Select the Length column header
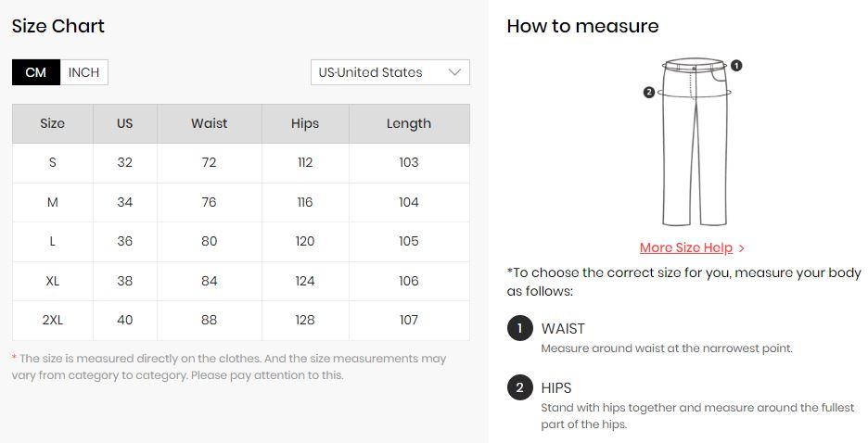The width and height of the screenshot is (868, 443). [409, 124]
